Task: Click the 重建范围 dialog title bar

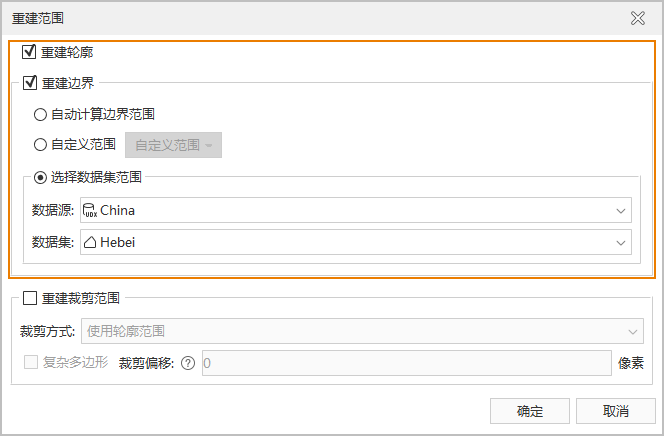Action: (x=300, y=17)
